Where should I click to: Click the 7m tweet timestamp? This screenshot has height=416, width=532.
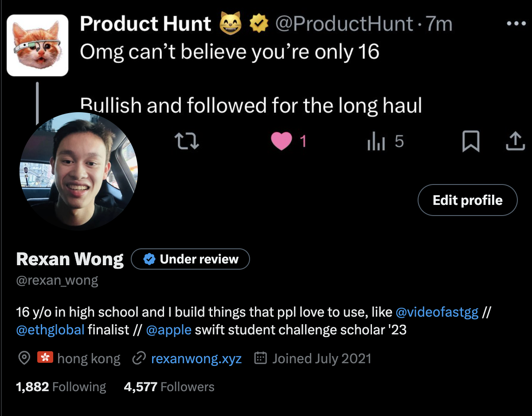439,24
